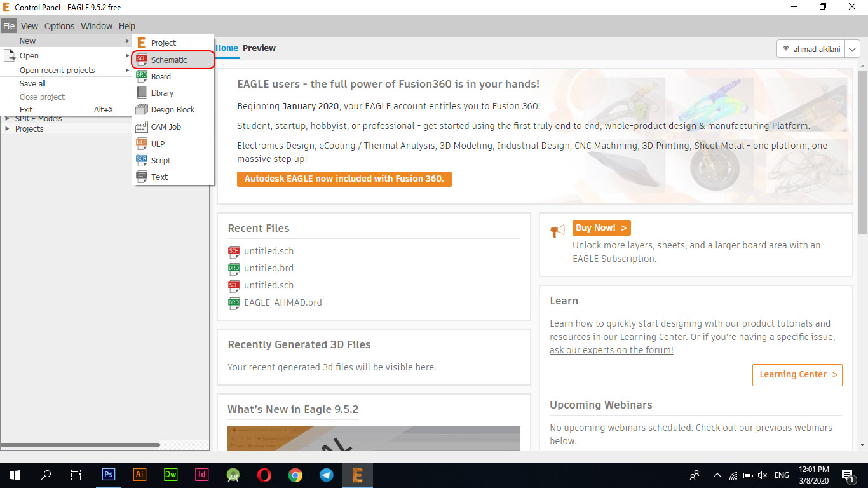Click the volume muted tray icon
Viewport: 868px width, 488px height.
tap(763, 475)
